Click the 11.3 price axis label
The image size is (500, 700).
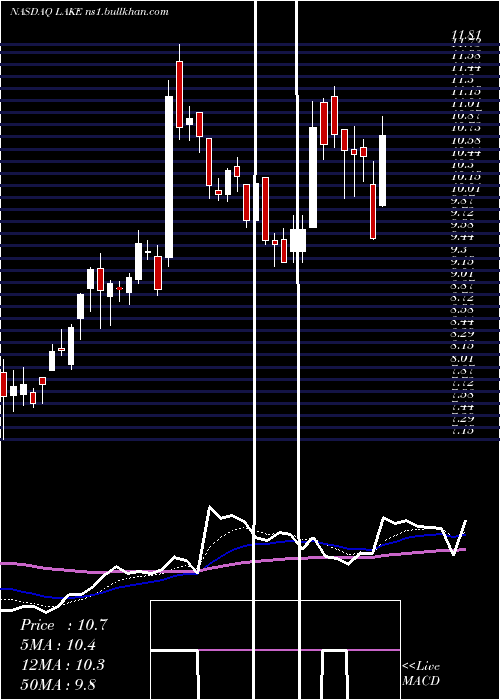coord(462,79)
